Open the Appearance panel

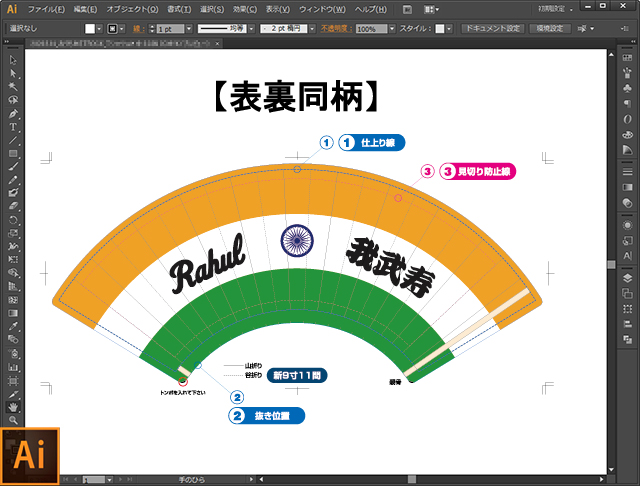click(627, 225)
